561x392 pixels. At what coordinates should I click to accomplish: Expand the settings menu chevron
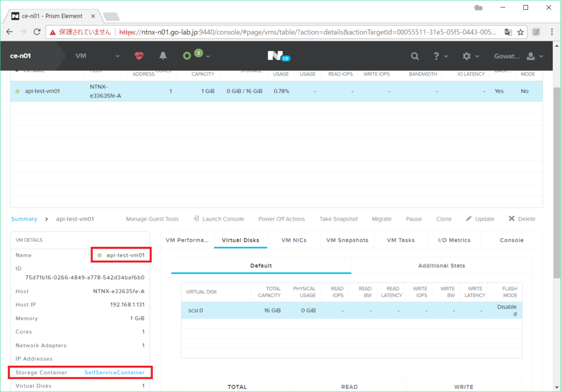tap(477, 56)
